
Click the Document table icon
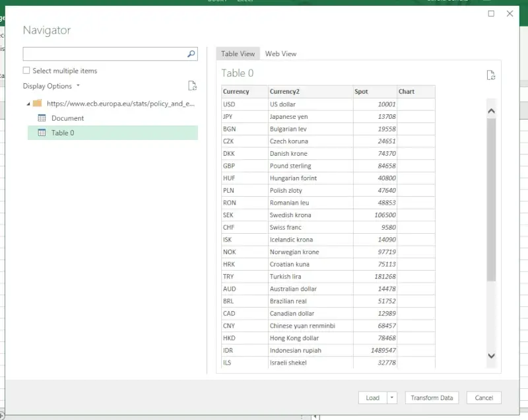point(42,118)
